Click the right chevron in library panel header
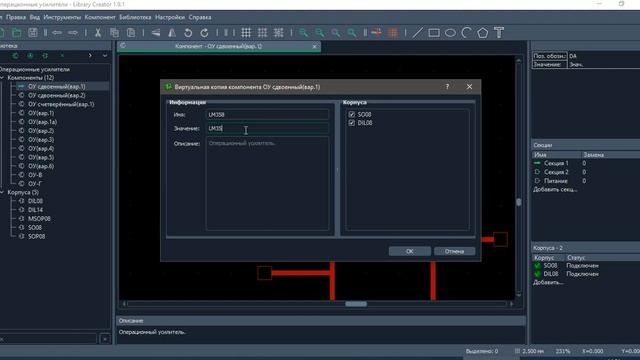The image size is (640, 360). coord(90,56)
